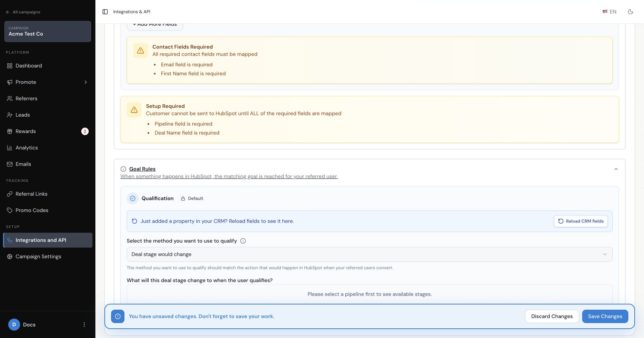
Task: Switch to dark mode moon icon
Action: point(631,12)
